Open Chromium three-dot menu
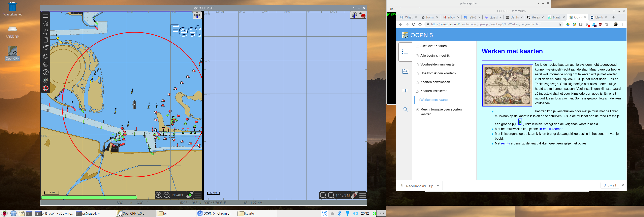 [x=622, y=25]
